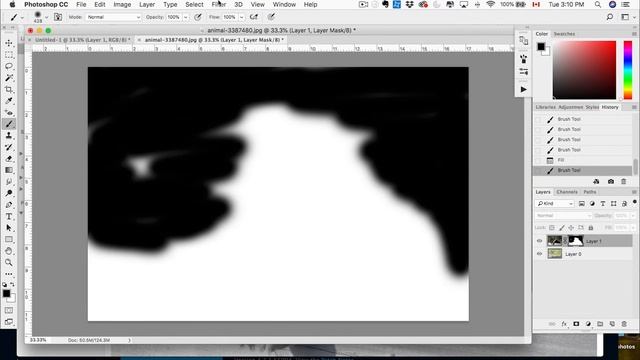Screen dimensions: 640x360
Task: Create a new layer icon
Action: click(x=612, y=324)
